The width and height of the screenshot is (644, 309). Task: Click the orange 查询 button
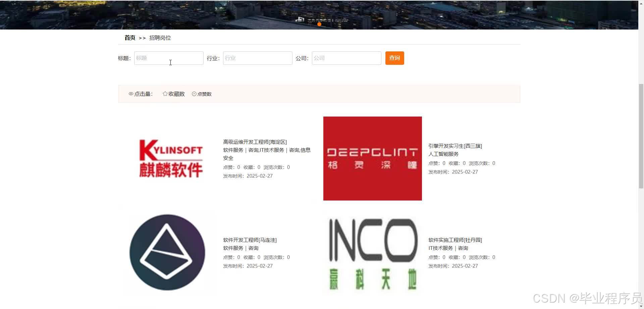(394, 58)
